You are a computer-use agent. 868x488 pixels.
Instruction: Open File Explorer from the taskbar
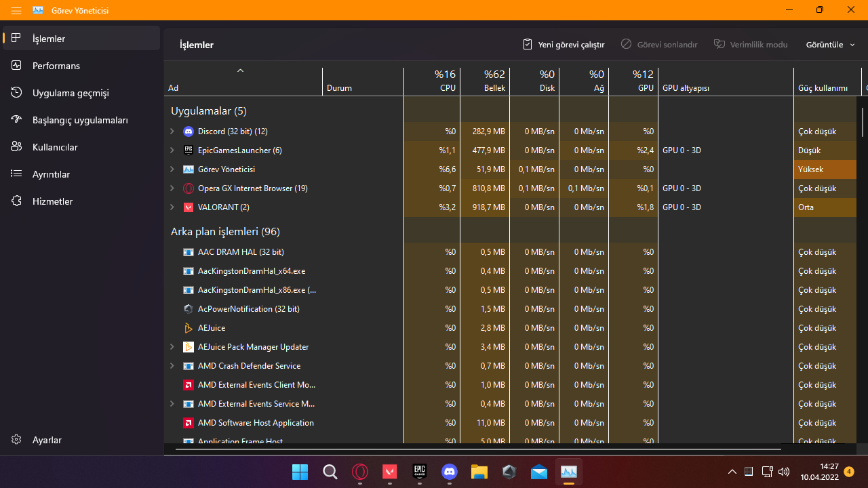click(x=479, y=472)
